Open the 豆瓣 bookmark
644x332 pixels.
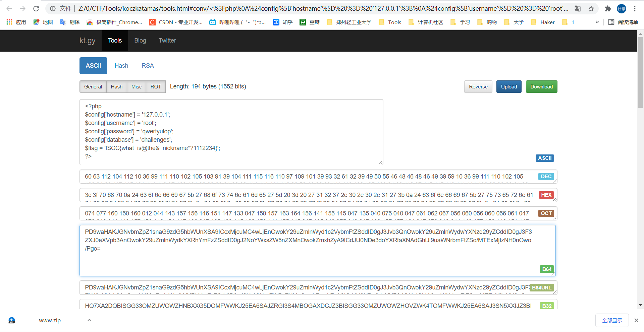[x=310, y=22]
